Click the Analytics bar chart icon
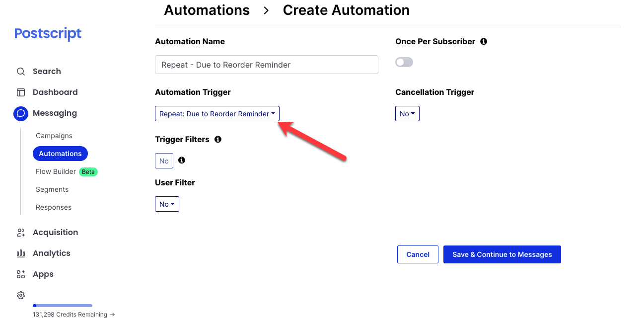This screenshot has width=644, height=325. pyautogui.click(x=21, y=253)
